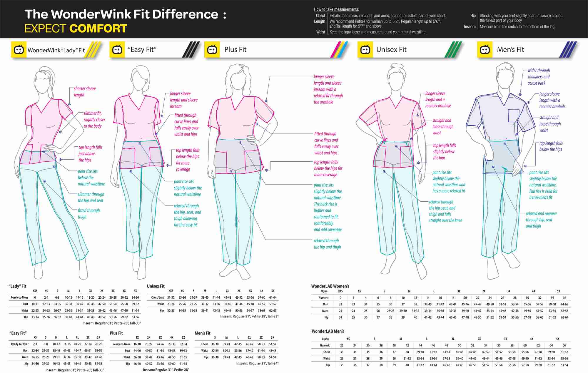Image resolution: width=588 pixels, height=373 pixels.
Task: Click the Unisex "straight and loose through waist" note
Action: (443, 126)
